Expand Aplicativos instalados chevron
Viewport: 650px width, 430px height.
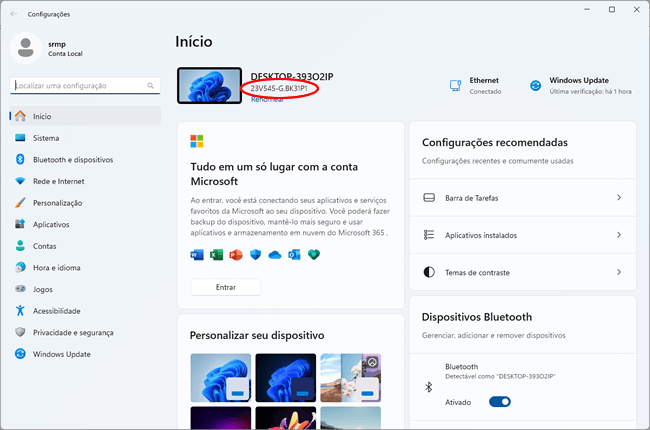pos(619,235)
